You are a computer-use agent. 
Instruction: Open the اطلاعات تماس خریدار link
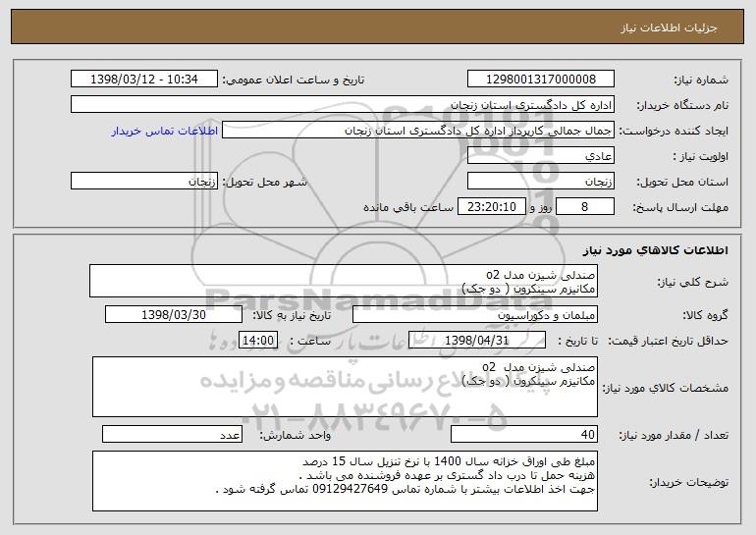pos(165,132)
